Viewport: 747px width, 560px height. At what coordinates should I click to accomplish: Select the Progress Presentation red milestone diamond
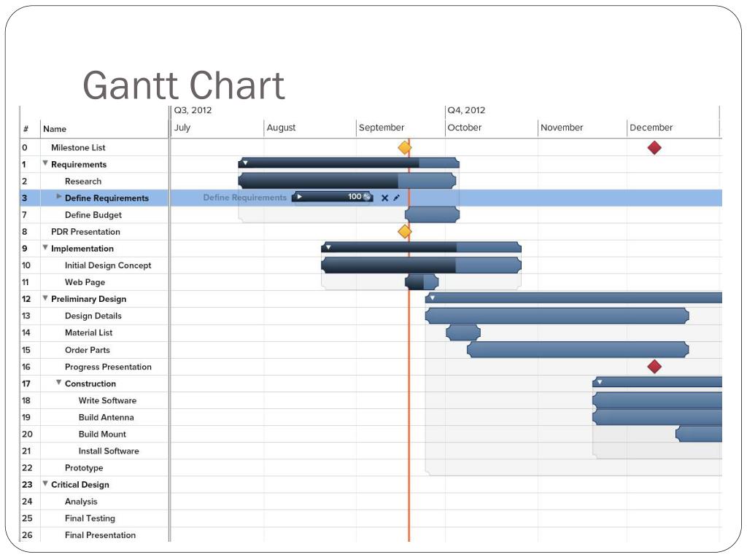[654, 367]
